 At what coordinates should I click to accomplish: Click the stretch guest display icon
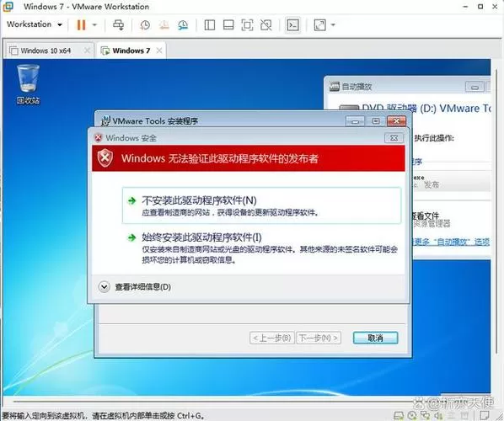click(x=319, y=25)
